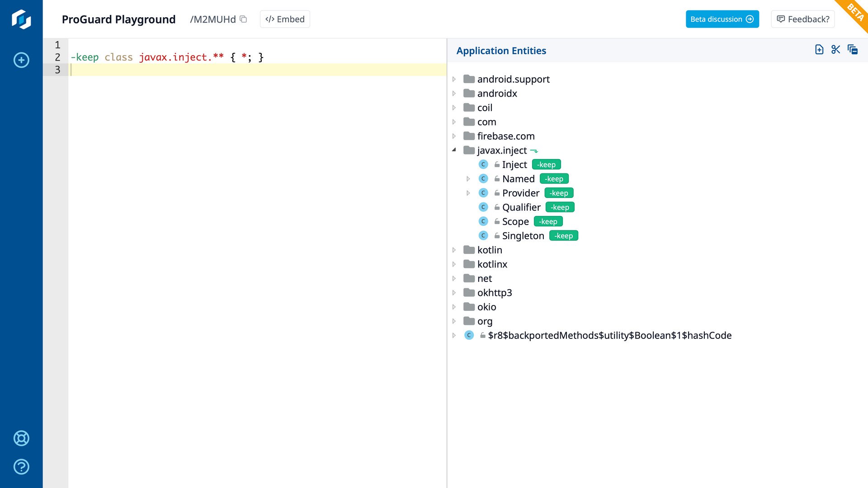The height and width of the screenshot is (488, 868).
Task: Open the help question mark icon
Action: pos(21,467)
